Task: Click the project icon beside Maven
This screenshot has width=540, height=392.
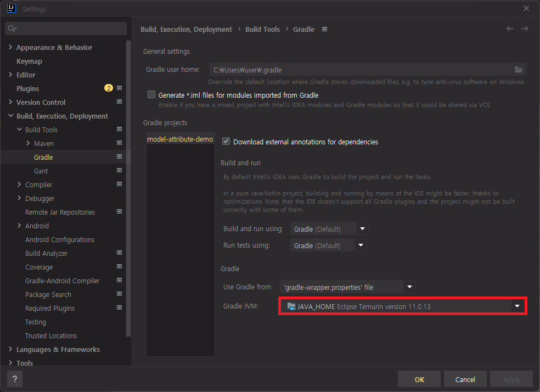Action: 120,143
